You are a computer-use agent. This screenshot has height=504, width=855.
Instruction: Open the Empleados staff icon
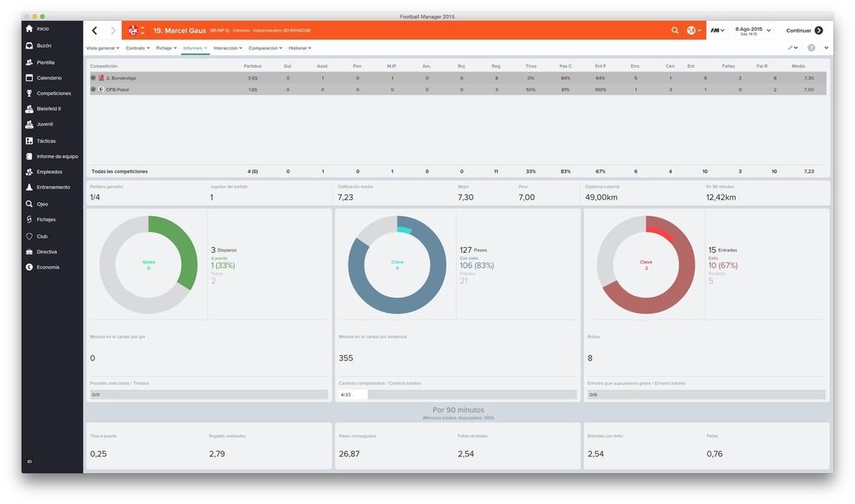coord(29,172)
